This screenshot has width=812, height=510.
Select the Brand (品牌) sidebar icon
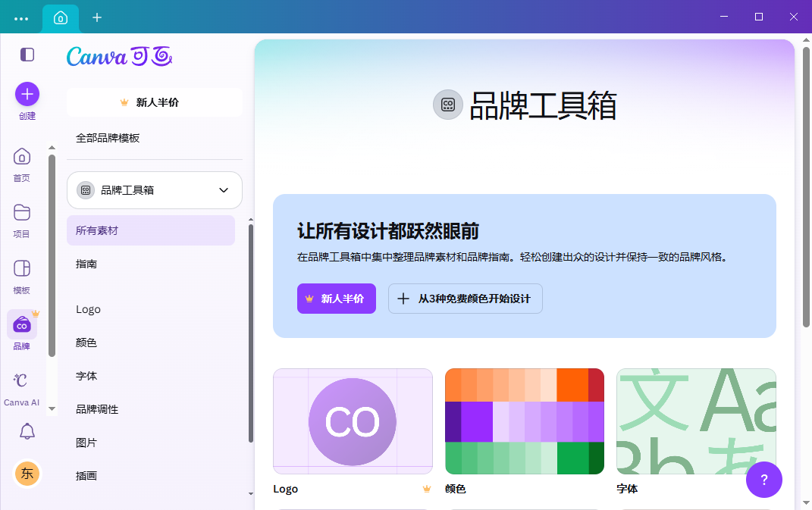tap(22, 325)
